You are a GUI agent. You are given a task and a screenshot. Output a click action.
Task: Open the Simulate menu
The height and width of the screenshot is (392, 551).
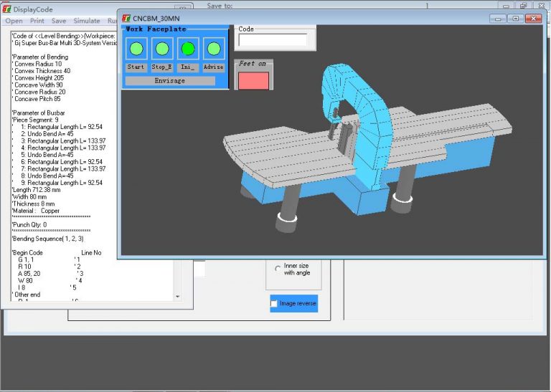tap(86, 21)
